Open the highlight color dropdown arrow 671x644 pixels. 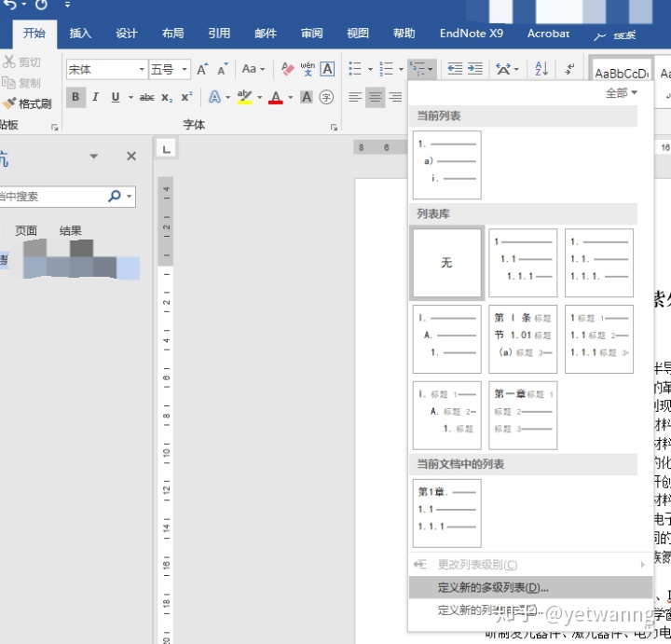pos(259,98)
